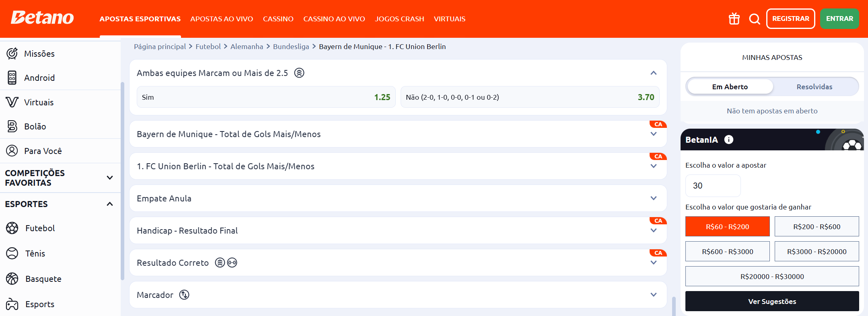Click the Registrar button
The width and height of the screenshot is (868, 316).
pos(790,19)
